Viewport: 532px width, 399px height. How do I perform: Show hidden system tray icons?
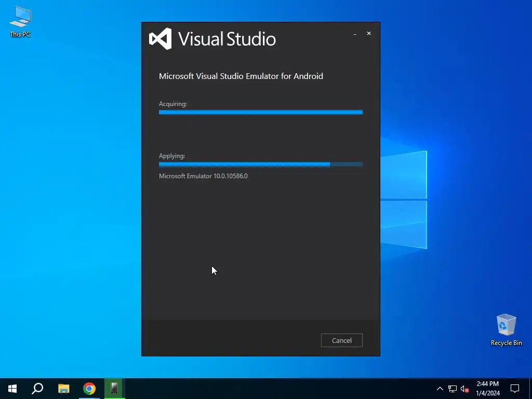pyautogui.click(x=440, y=389)
